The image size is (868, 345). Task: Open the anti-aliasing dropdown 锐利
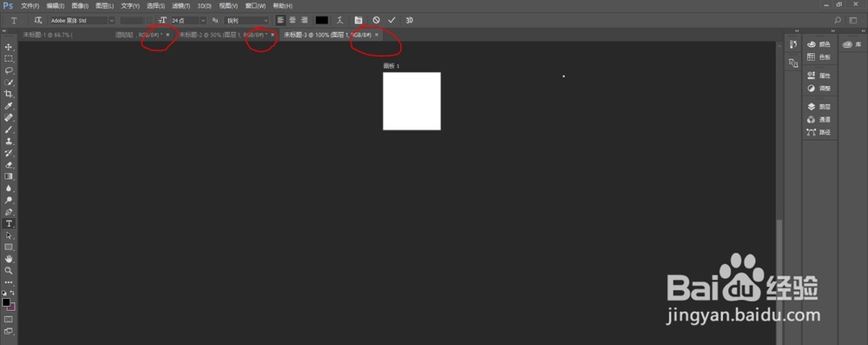tap(247, 20)
